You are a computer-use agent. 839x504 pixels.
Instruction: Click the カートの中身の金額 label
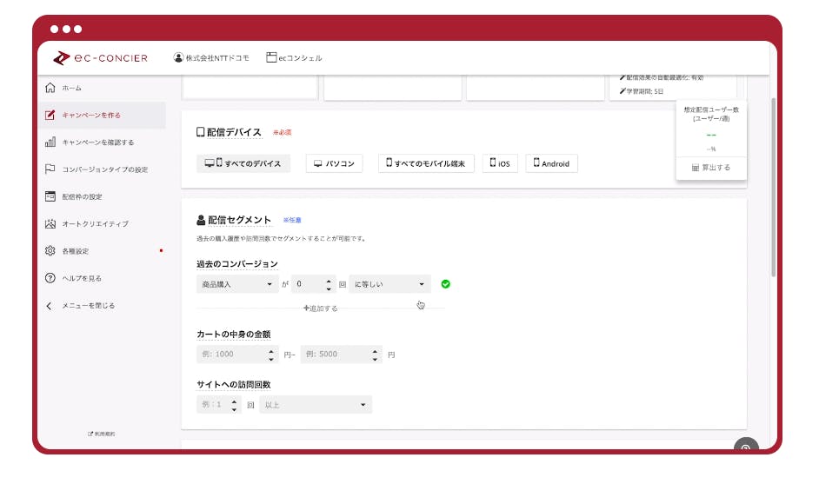click(x=234, y=334)
